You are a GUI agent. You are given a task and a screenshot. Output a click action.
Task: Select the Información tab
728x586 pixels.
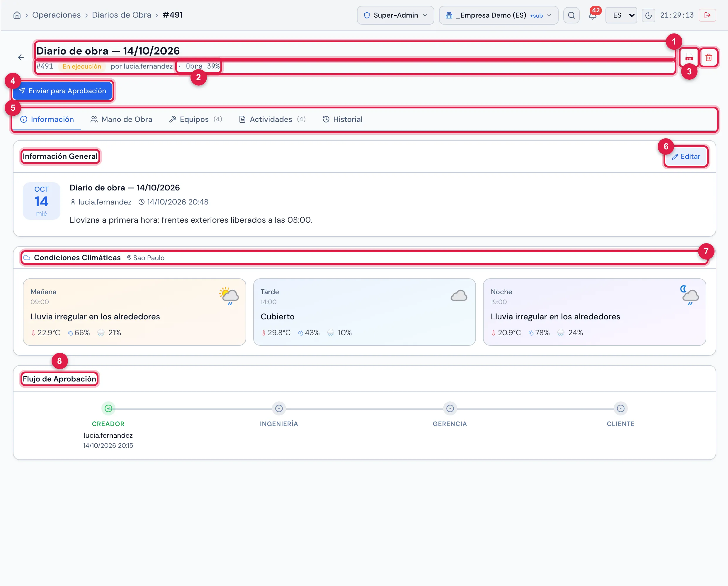pos(47,120)
